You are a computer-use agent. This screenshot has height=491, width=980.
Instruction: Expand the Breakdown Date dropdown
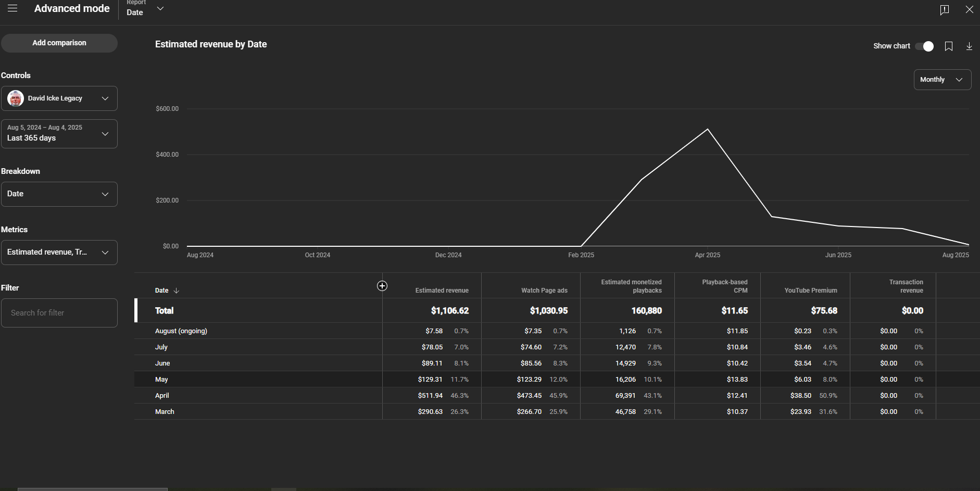point(59,194)
